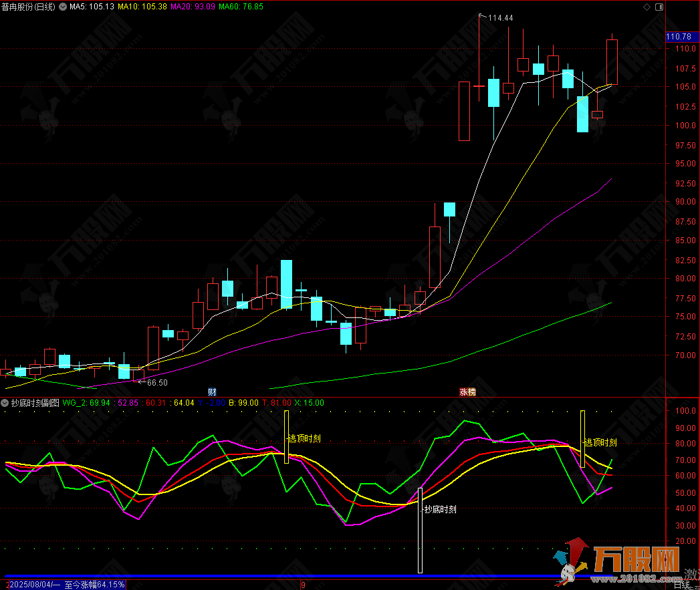Click the 涨榜 marker icon
The height and width of the screenshot is (590, 700).
click(x=467, y=392)
